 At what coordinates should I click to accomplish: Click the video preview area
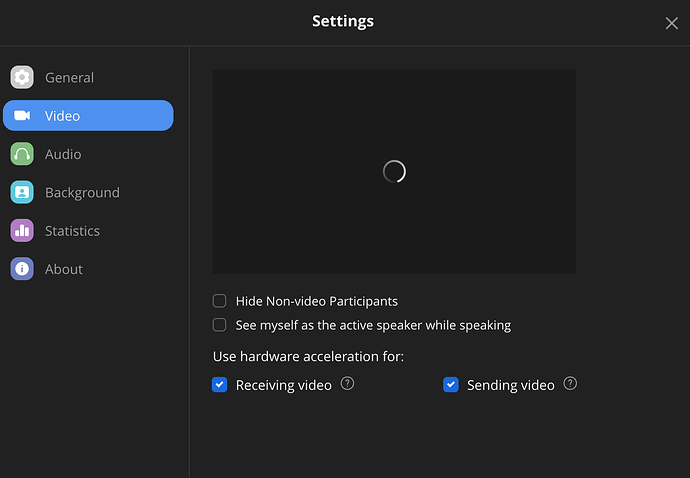[x=394, y=171]
